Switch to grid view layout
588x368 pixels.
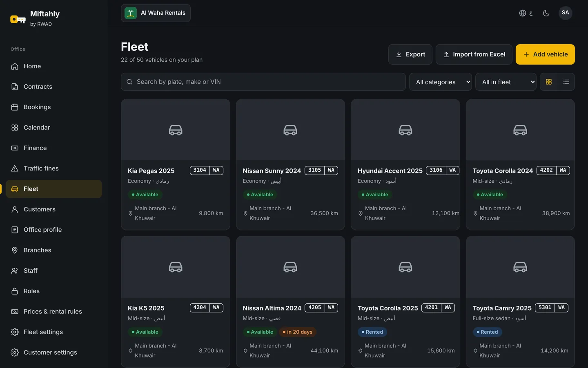click(549, 82)
